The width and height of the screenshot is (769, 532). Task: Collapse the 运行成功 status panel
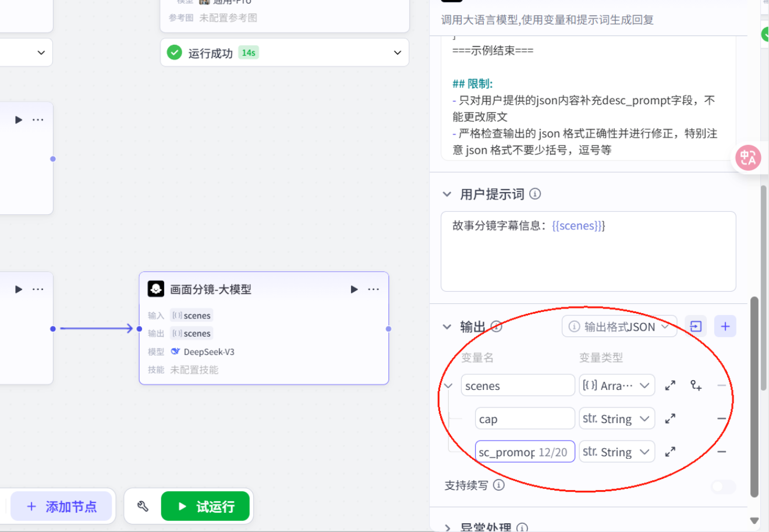[x=397, y=52]
